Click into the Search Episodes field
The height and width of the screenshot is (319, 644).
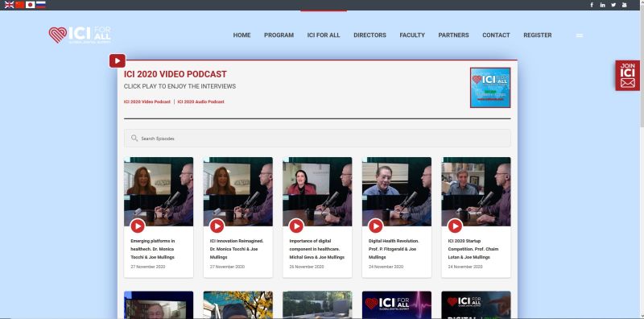tap(317, 138)
